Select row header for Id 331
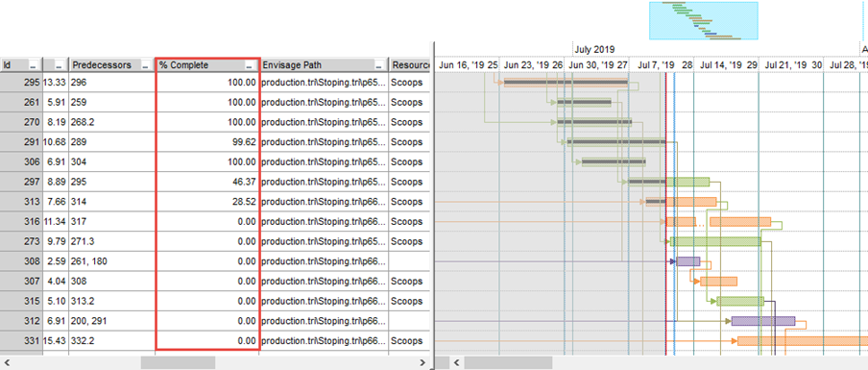 [21, 340]
